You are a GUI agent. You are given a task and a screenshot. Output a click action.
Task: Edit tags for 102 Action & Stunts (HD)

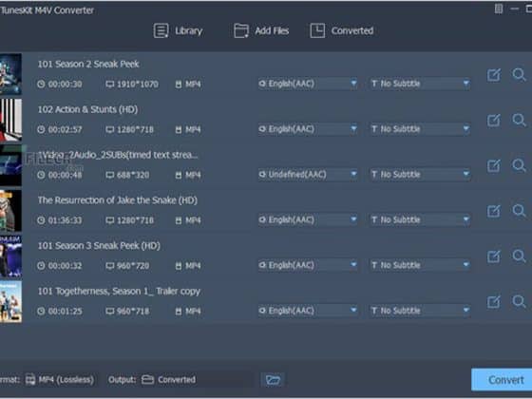pyautogui.click(x=494, y=121)
